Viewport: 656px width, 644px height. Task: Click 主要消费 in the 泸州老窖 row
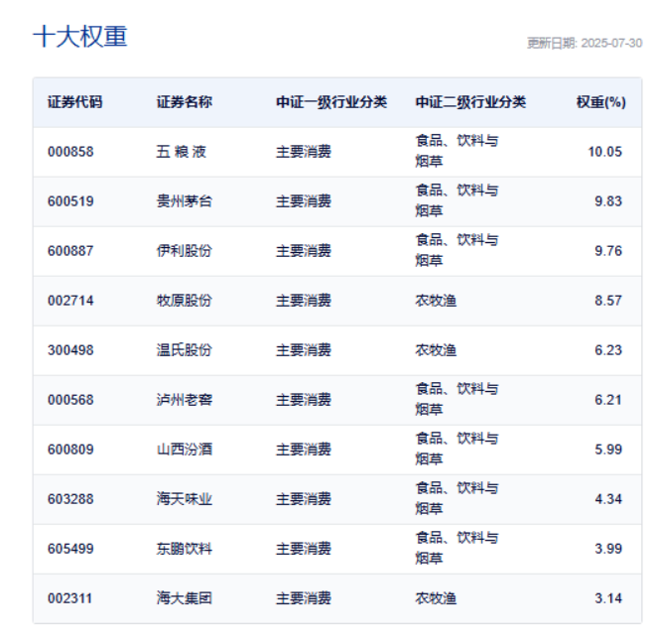(x=304, y=400)
